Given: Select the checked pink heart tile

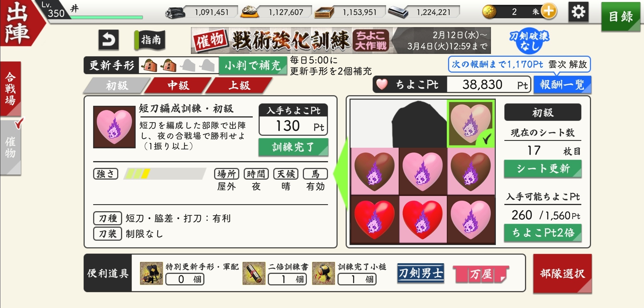Looking at the screenshot, I should (x=471, y=123).
